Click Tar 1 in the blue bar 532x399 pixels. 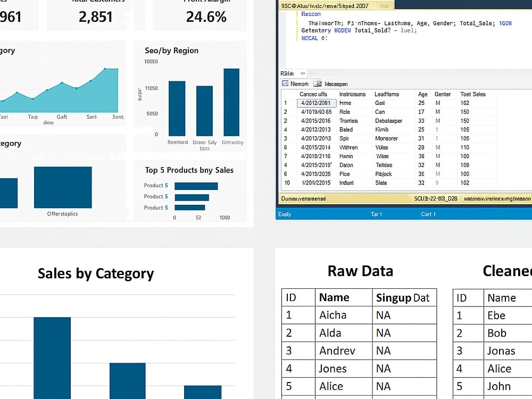[x=376, y=214]
